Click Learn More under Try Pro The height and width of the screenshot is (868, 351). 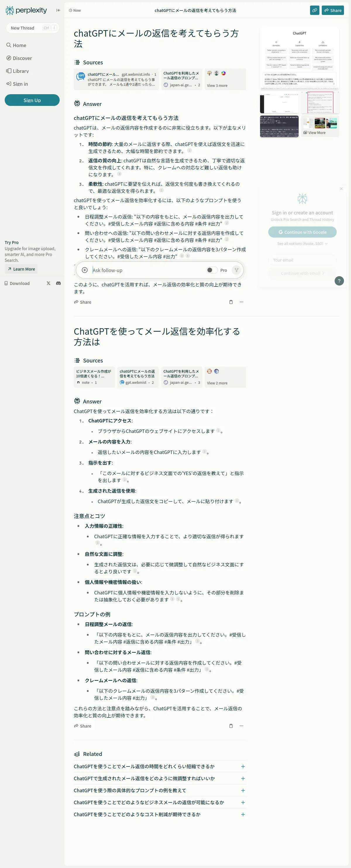[21, 269]
